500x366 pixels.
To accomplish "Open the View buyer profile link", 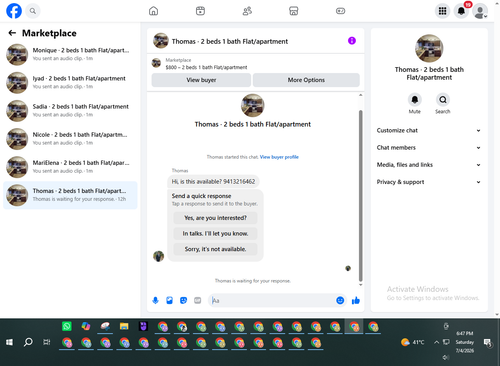I will coord(279,157).
